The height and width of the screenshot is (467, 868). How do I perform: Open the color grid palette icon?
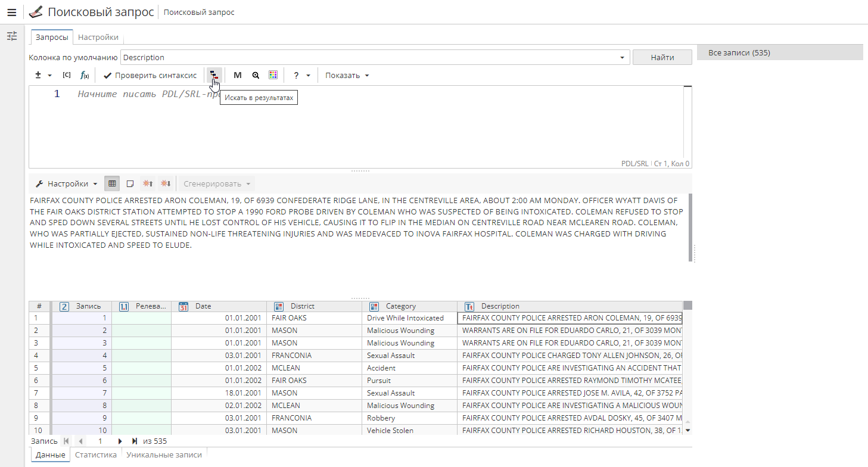[x=273, y=75]
